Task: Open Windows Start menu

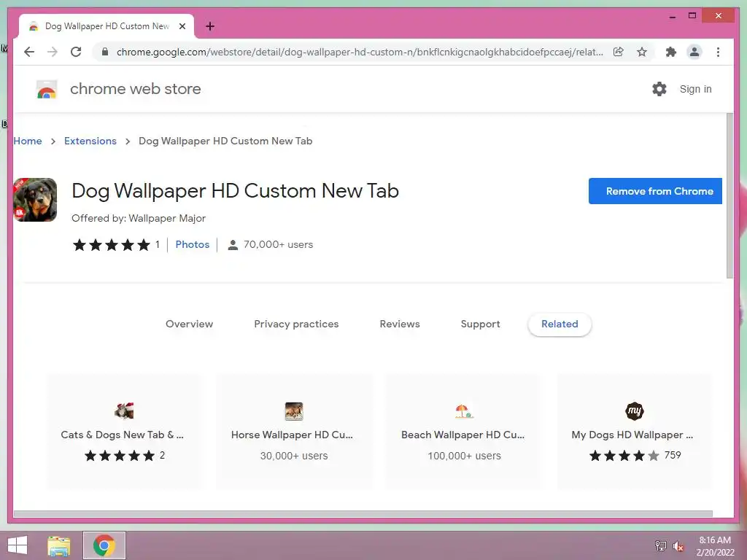Action: point(18,545)
